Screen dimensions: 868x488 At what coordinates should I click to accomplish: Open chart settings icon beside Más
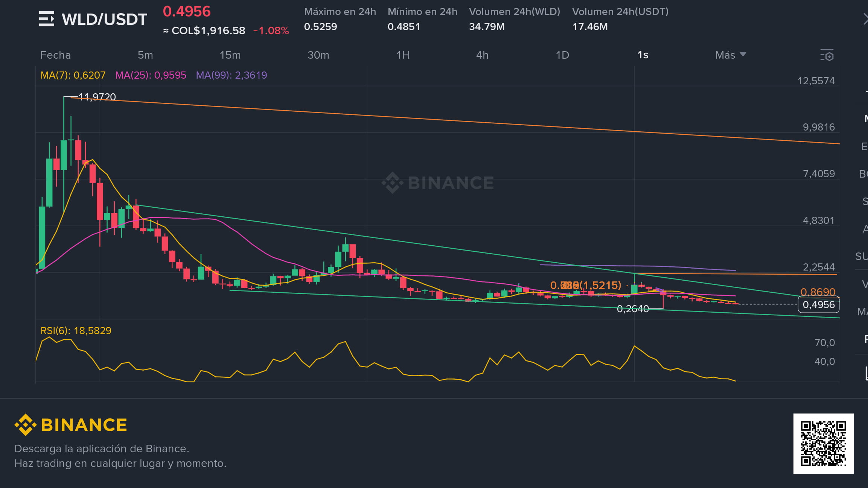[x=827, y=55]
